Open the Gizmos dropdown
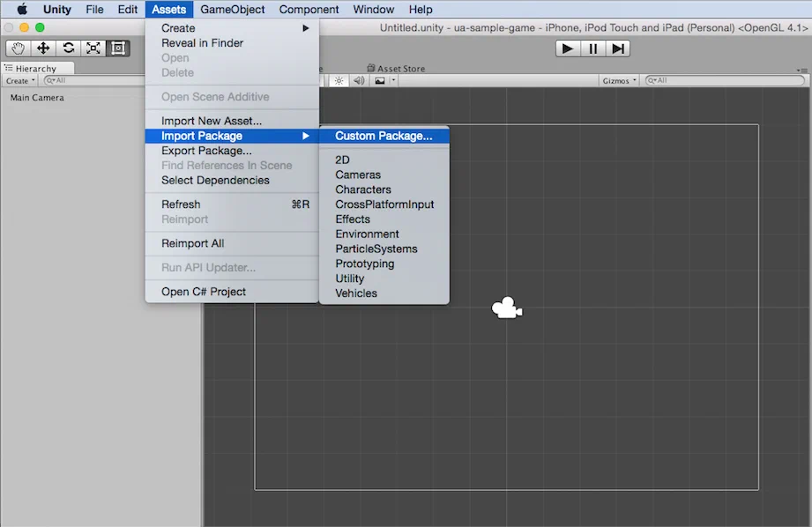 point(618,80)
